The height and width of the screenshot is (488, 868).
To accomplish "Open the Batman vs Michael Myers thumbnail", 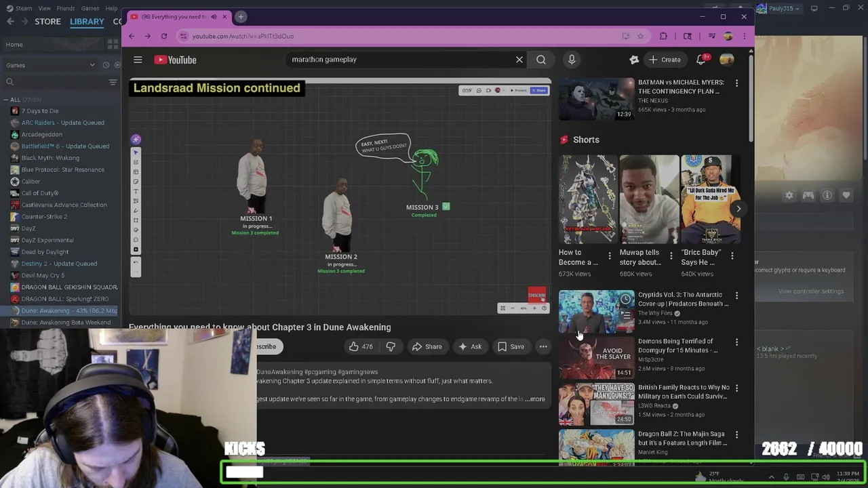I will (x=596, y=100).
